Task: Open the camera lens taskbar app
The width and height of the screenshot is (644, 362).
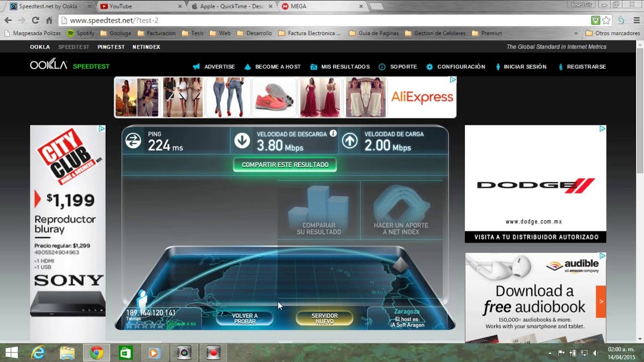Action: coord(184,353)
